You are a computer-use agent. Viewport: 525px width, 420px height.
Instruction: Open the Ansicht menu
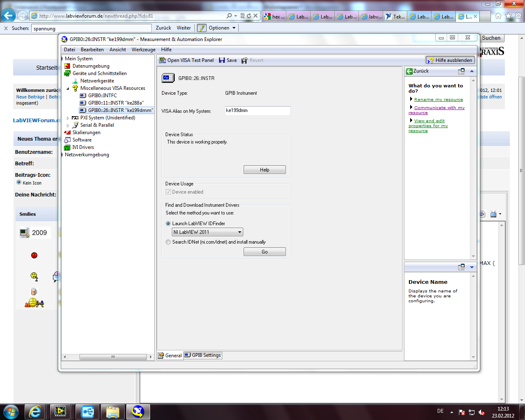point(118,50)
